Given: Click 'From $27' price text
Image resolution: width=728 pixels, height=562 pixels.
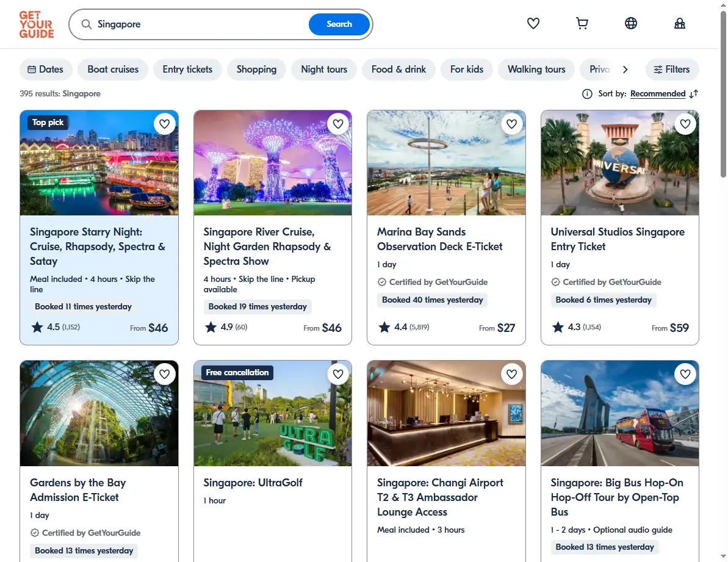Looking at the screenshot, I should (497, 328).
